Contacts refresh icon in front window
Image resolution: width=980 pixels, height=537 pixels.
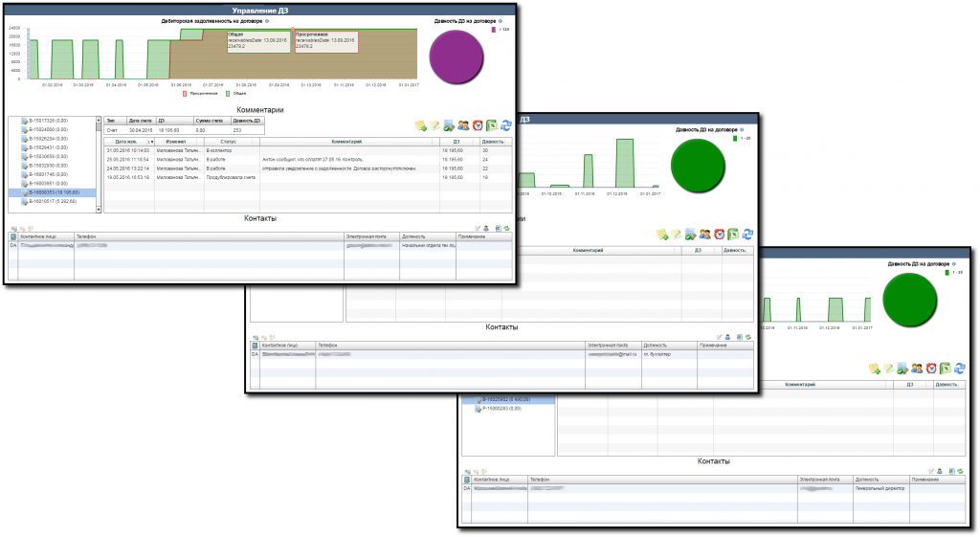click(x=506, y=228)
